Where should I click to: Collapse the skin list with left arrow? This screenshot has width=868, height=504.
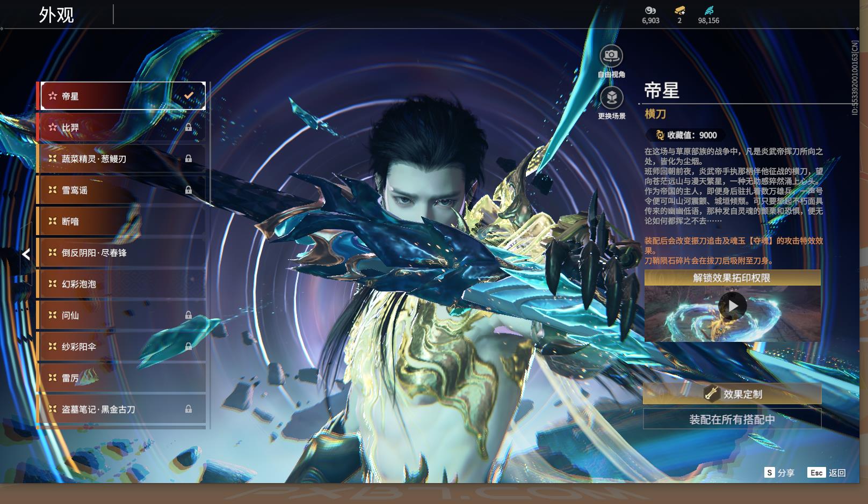click(26, 254)
